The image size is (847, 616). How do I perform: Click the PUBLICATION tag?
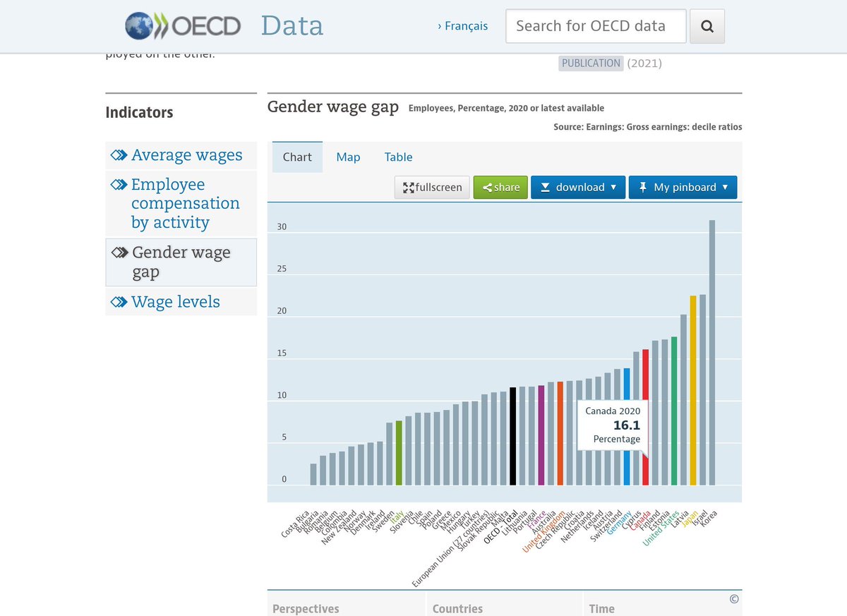pyautogui.click(x=591, y=63)
